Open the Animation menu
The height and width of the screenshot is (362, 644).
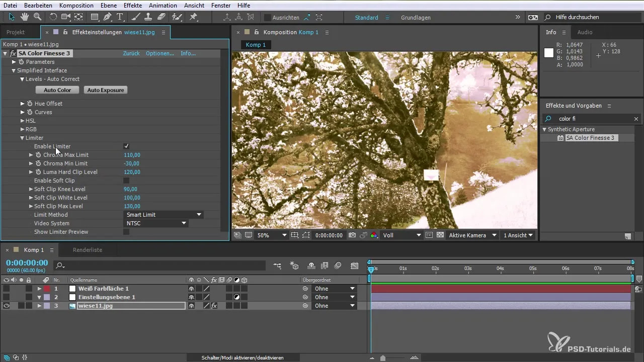point(163,5)
